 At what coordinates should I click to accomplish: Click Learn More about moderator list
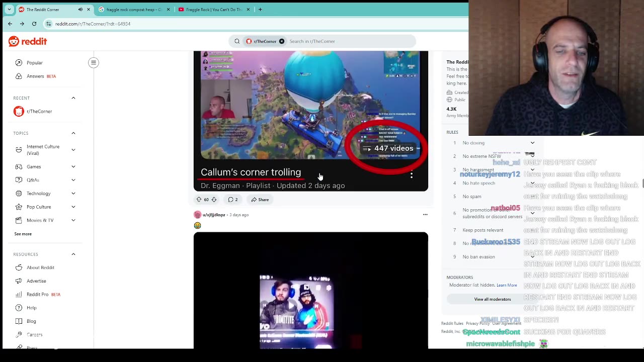(x=507, y=285)
